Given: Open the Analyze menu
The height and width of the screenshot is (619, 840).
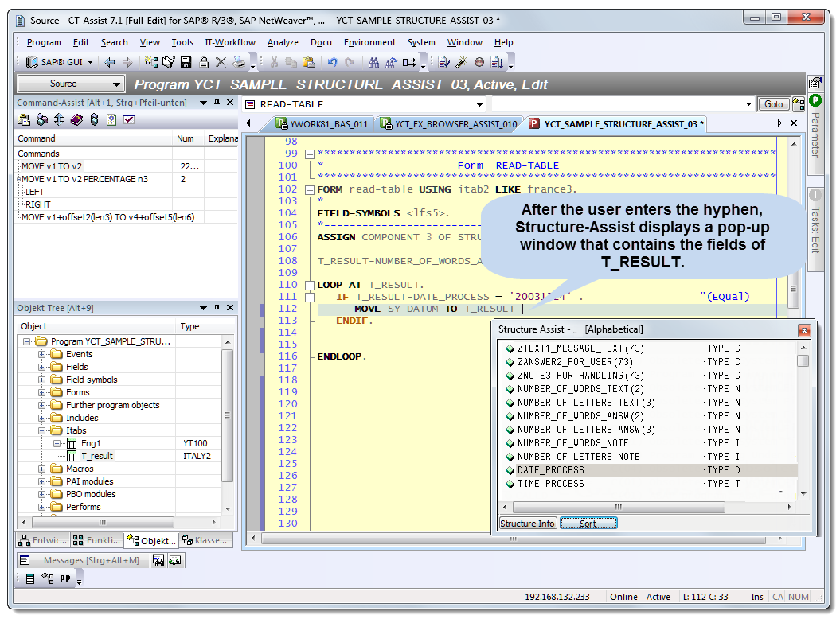Looking at the screenshot, I should point(283,42).
